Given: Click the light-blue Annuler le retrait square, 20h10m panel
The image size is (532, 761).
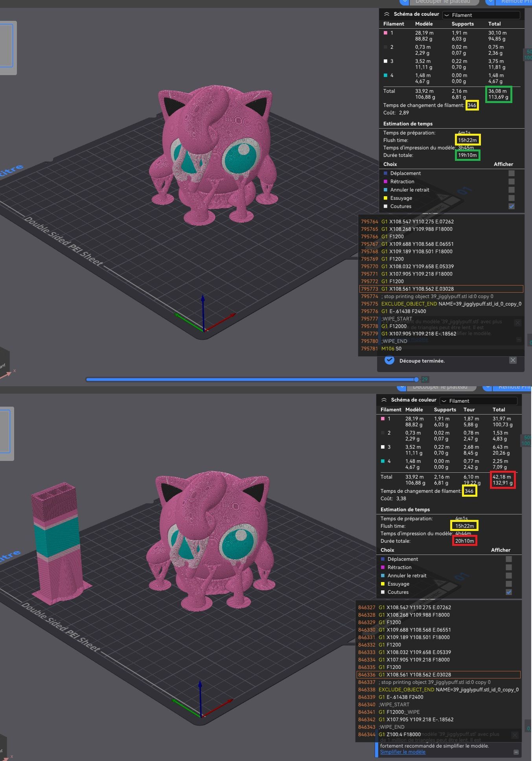Looking at the screenshot, I should (383, 575).
